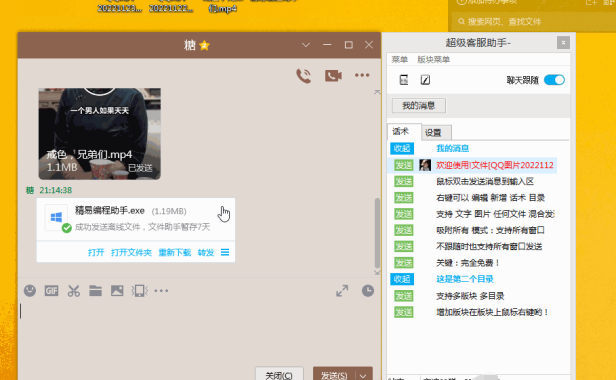
Task: Click the 糖 21:14:38 sender timestamp
Action: pos(49,190)
